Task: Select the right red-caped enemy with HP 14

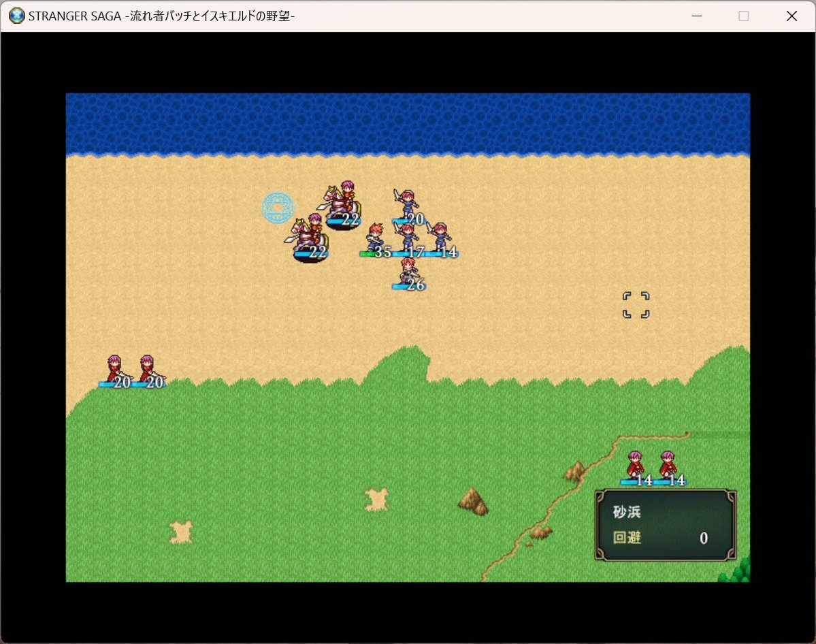Action: tap(669, 468)
